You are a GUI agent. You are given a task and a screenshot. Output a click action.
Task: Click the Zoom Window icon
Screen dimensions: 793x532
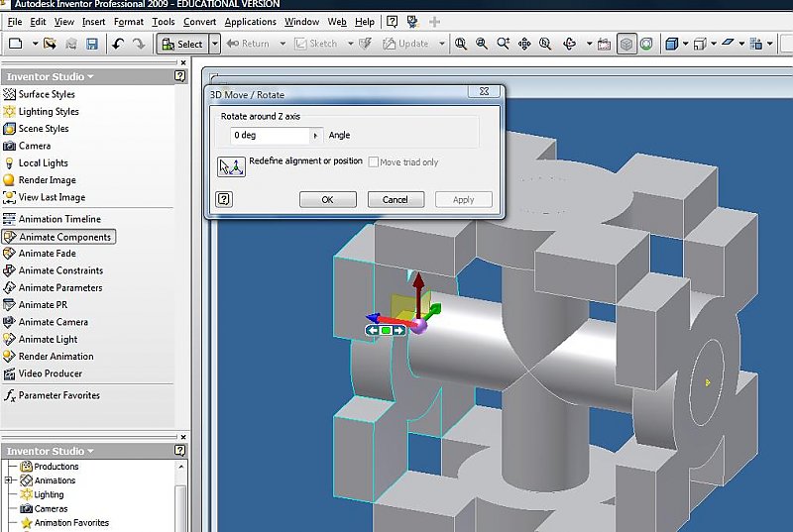click(482, 44)
